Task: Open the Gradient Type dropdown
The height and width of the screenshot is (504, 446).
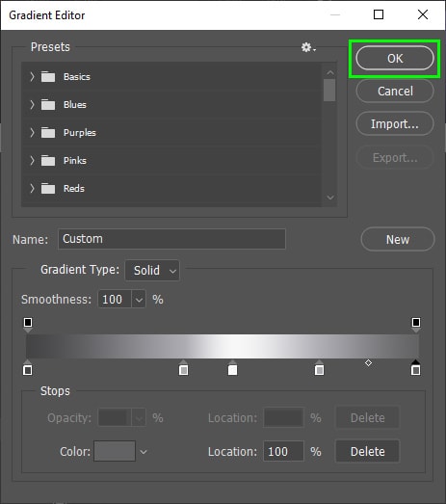Action: pos(152,271)
